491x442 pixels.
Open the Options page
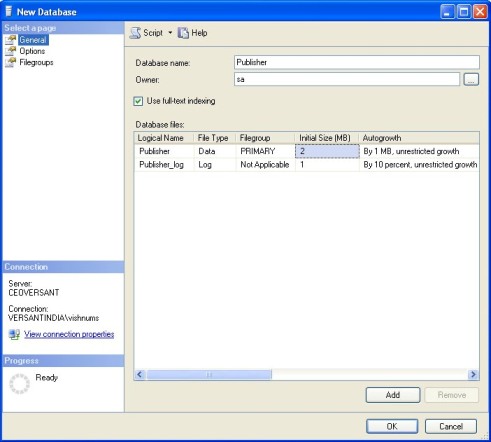click(x=32, y=51)
